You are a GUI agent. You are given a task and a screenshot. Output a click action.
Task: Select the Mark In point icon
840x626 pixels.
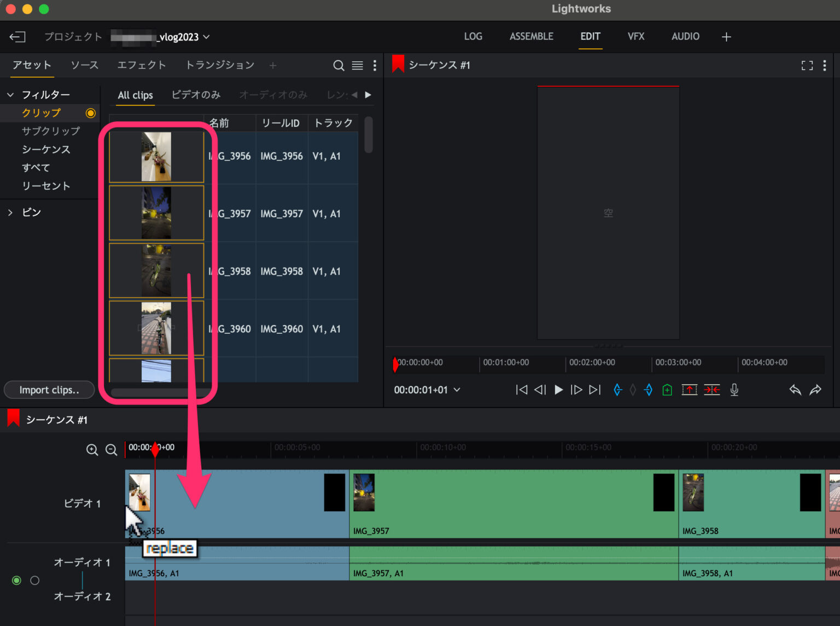(x=617, y=390)
